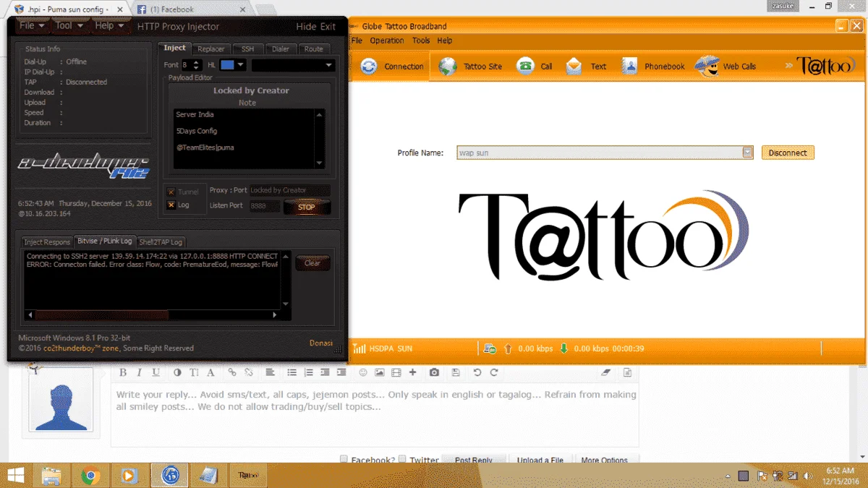Open the Text messaging section

pyautogui.click(x=586, y=67)
